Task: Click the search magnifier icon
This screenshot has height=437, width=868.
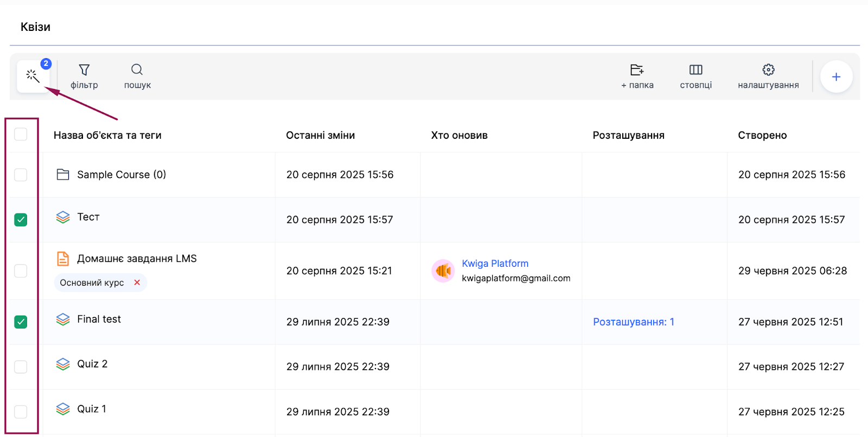Action: (137, 70)
